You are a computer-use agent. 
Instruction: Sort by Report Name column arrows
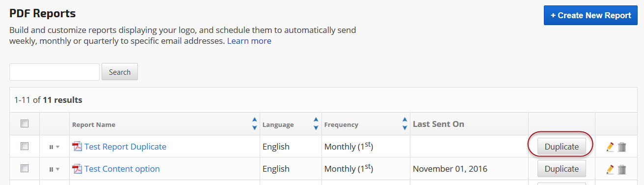[x=254, y=124]
